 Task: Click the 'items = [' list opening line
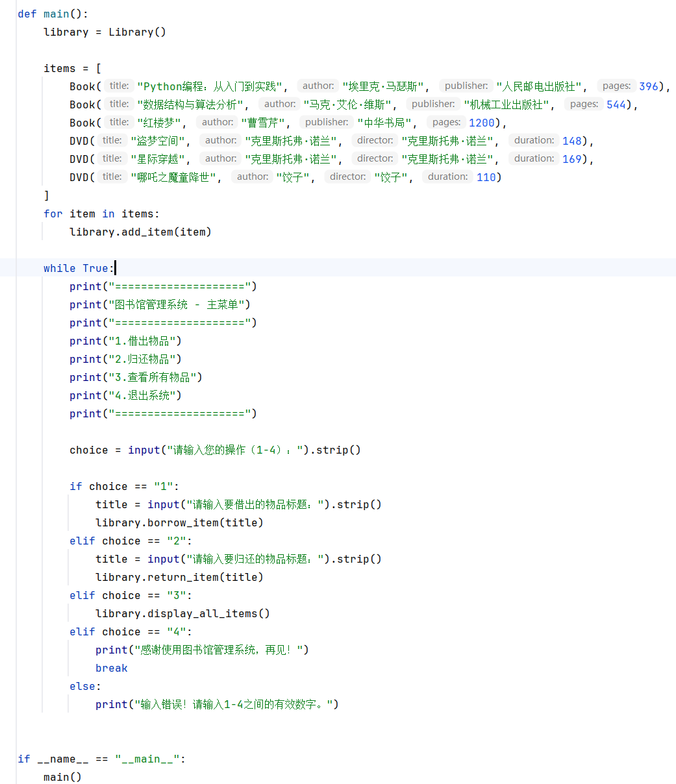73,68
